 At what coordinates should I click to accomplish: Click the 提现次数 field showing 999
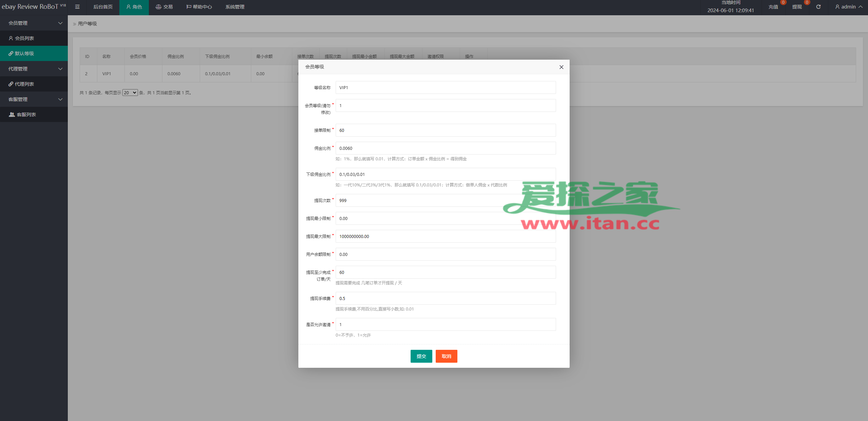tap(446, 200)
